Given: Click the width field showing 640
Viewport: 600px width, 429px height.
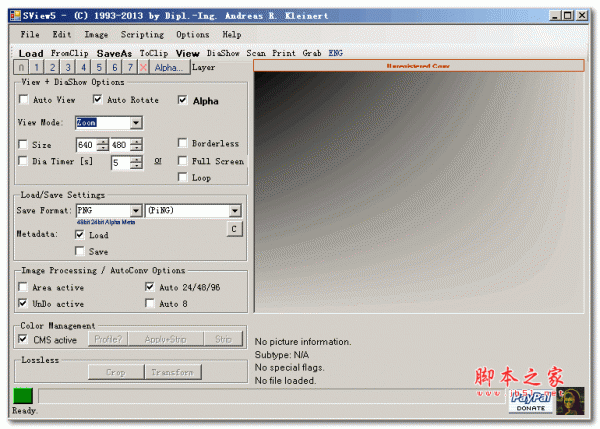Looking at the screenshot, I should tap(86, 145).
